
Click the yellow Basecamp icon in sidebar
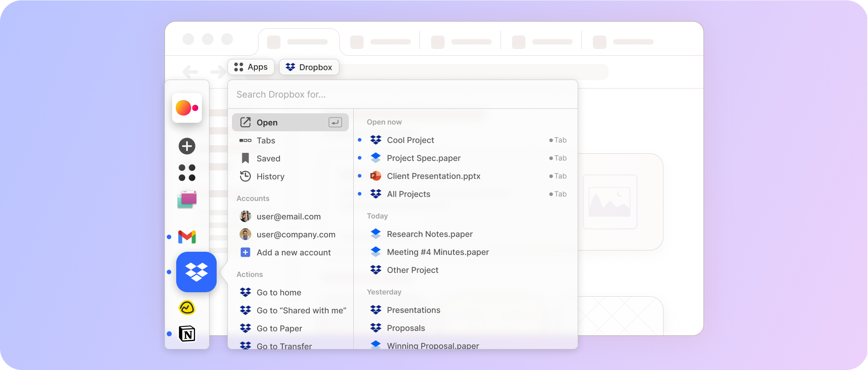[x=187, y=308]
